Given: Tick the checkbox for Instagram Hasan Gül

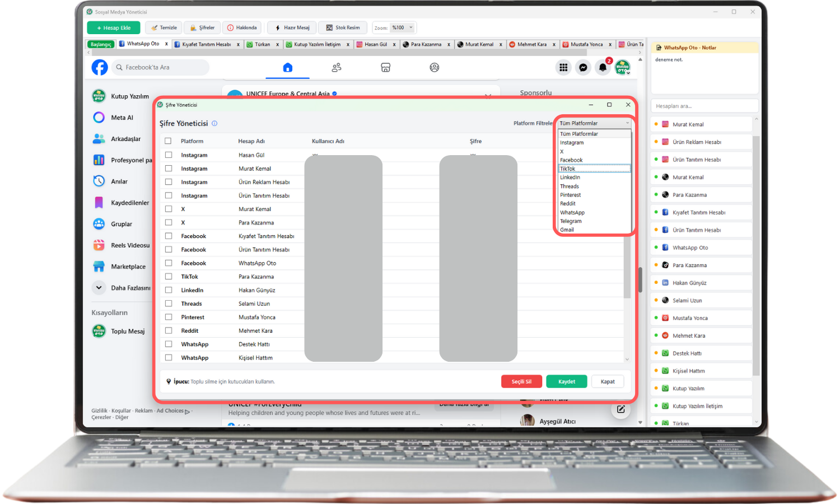Looking at the screenshot, I should 169,155.
